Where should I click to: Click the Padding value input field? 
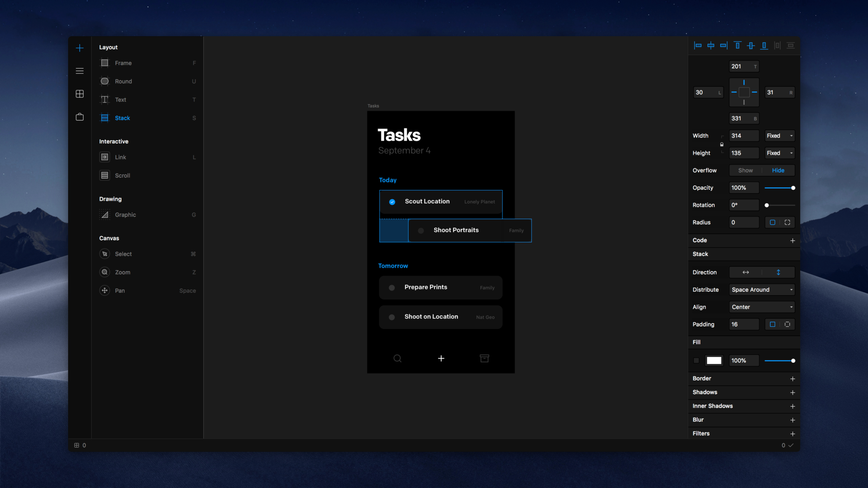[x=744, y=324]
